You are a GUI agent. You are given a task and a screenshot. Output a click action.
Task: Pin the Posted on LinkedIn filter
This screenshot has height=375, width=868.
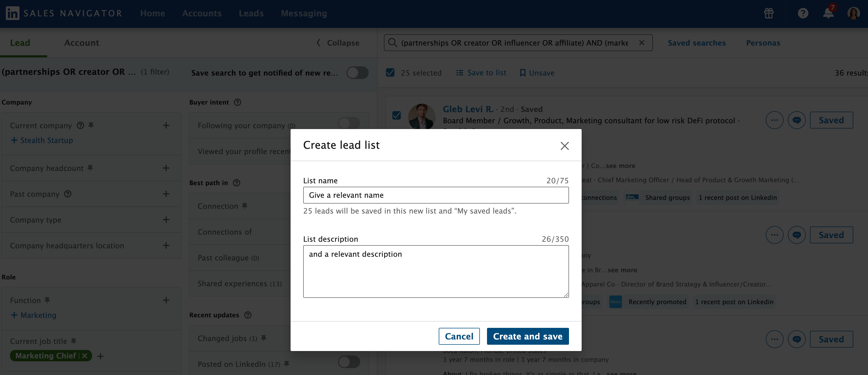click(x=286, y=364)
